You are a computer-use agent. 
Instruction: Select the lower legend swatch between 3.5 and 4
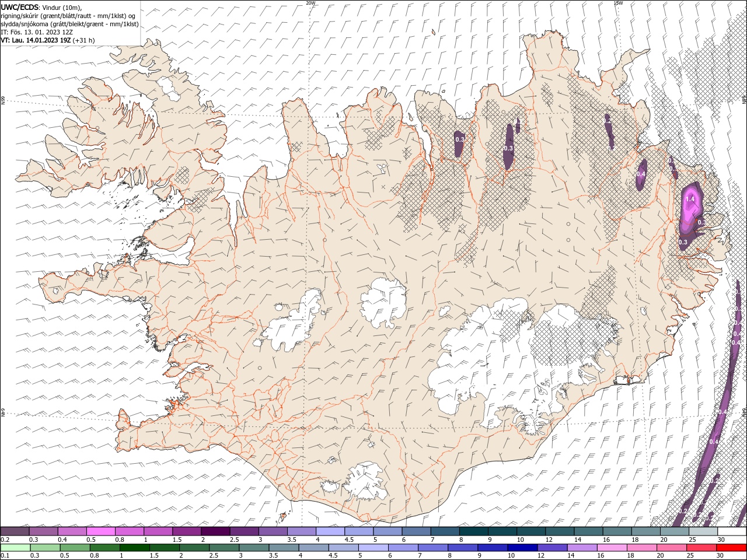click(284, 548)
